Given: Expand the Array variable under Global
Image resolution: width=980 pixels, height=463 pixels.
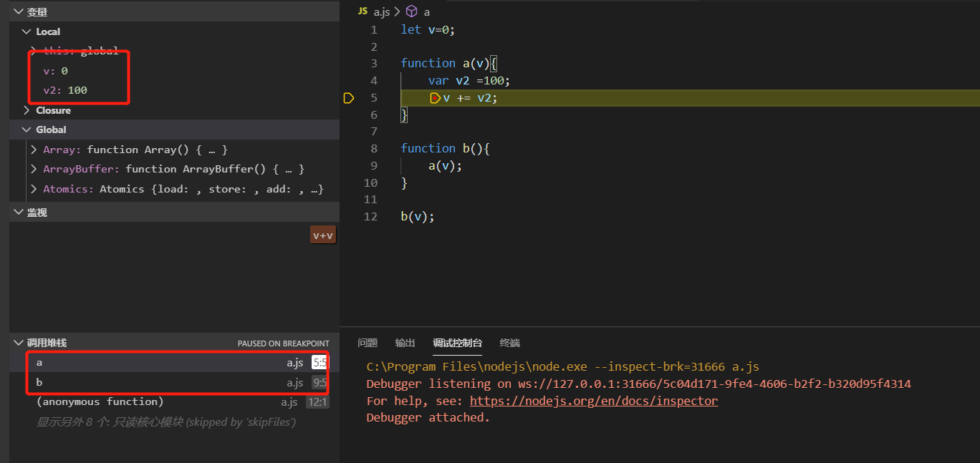Looking at the screenshot, I should [x=33, y=149].
